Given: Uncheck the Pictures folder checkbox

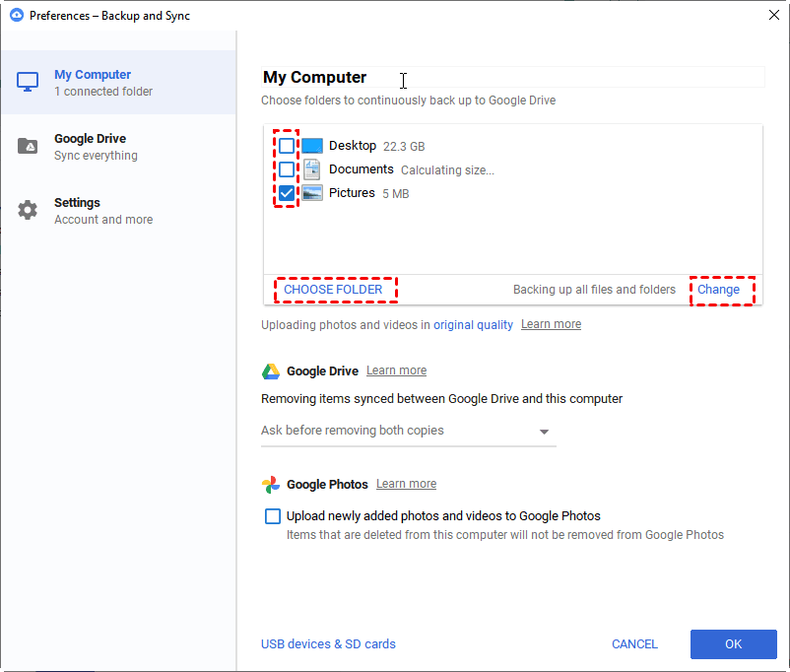Looking at the screenshot, I should click(x=287, y=193).
